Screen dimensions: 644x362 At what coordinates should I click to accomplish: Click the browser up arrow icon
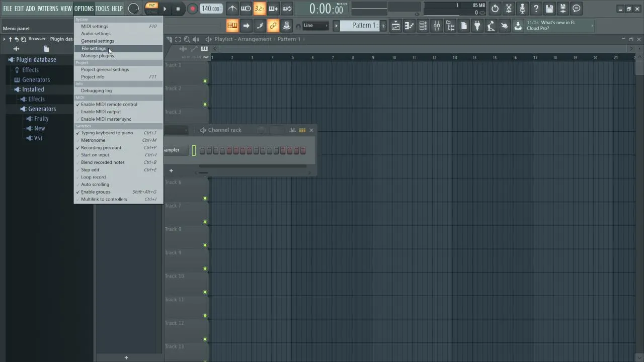tap(10, 39)
